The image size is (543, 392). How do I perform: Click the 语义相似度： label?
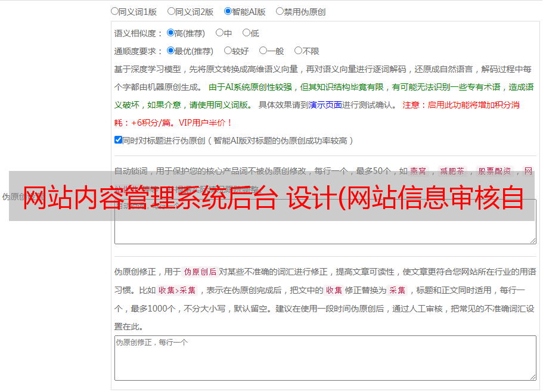tap(138, 33)
